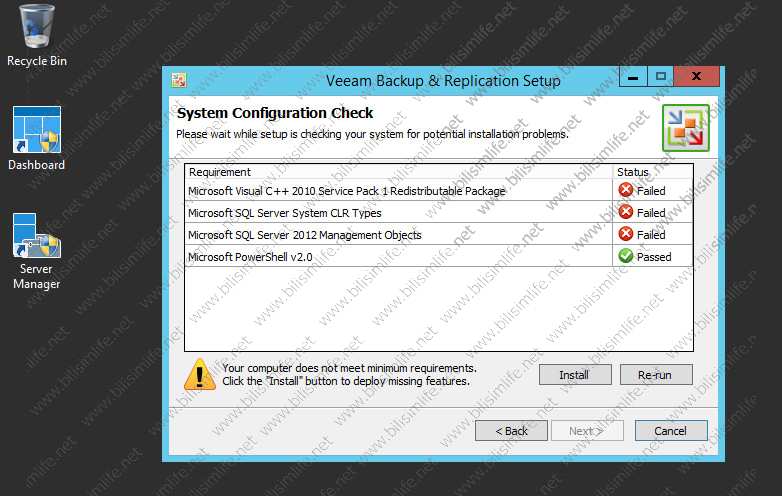
Task: Click the disabled Next > button
Action: tap(587, 431)
